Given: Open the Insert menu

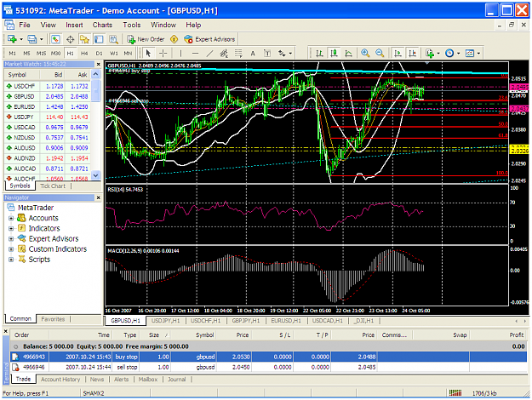Looking at the screenshot, I should pos(74,25).
